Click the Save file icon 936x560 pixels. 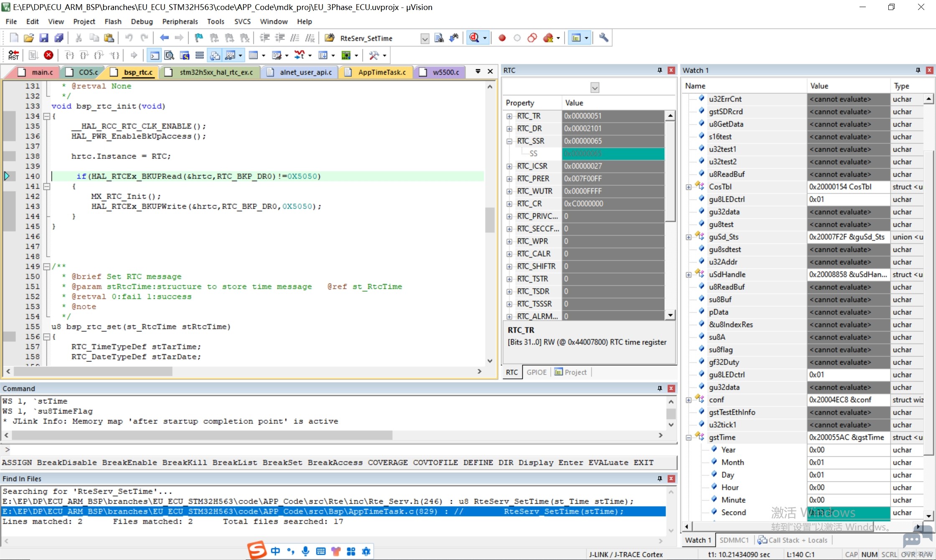(x=44, y=38)
